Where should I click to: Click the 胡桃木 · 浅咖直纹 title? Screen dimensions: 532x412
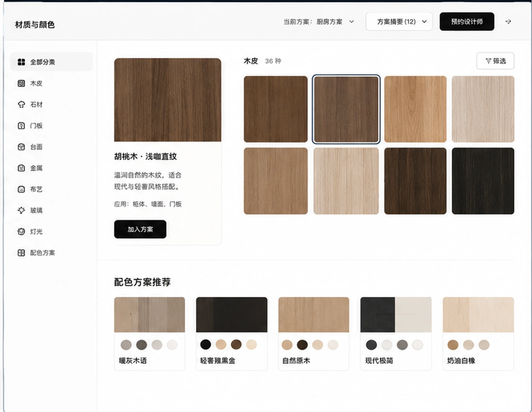tap(146, 156)
